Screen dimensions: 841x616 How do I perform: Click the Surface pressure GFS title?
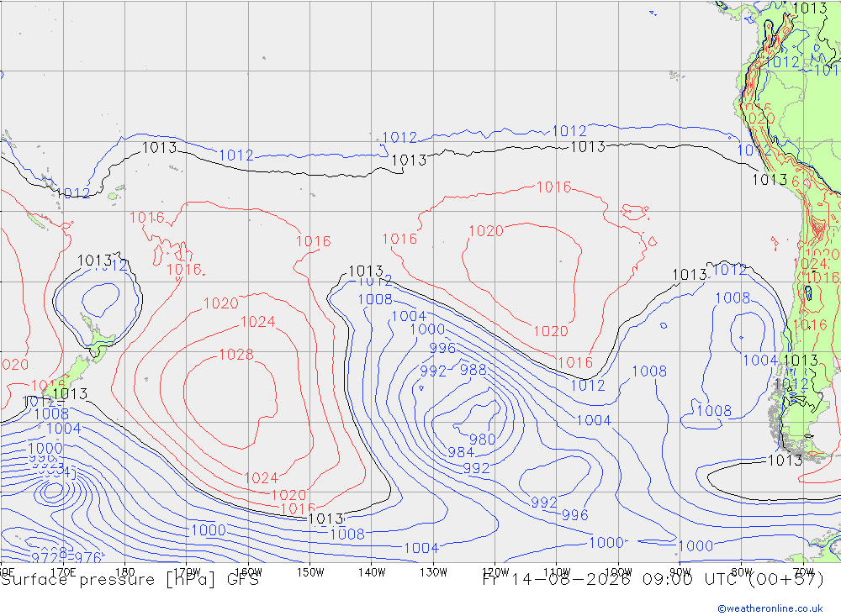(x=130, y=580)
